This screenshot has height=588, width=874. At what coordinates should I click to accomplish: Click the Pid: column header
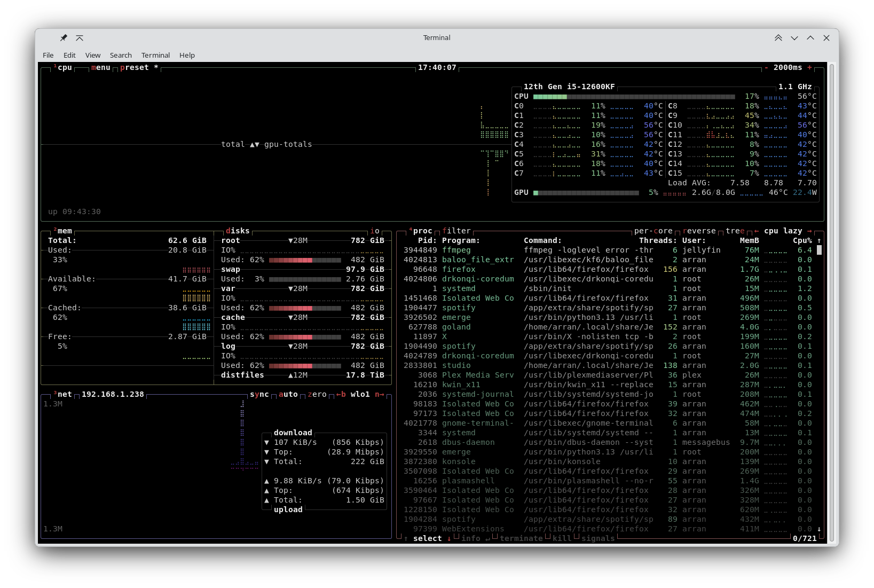[428, 241]
